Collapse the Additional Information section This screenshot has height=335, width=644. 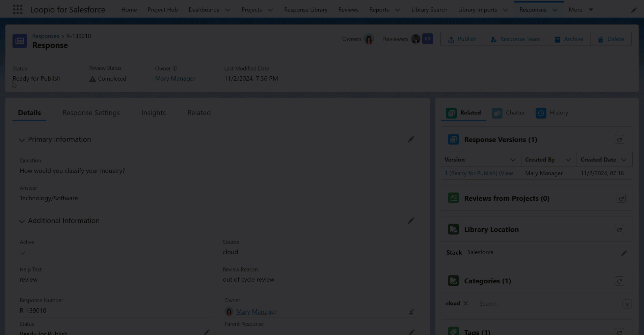tap(22, 222)
